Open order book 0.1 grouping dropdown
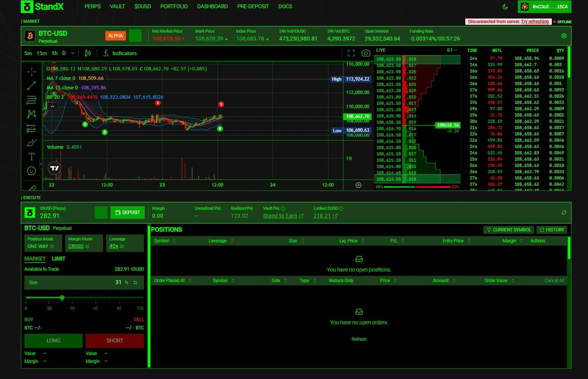This screenshot has width=588, height=379. point(452,50)
